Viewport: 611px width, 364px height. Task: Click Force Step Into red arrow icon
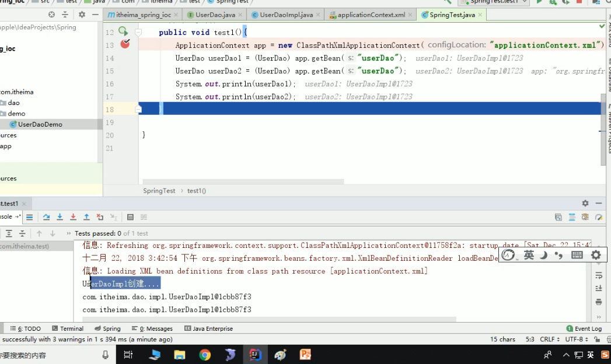[73, 217]
